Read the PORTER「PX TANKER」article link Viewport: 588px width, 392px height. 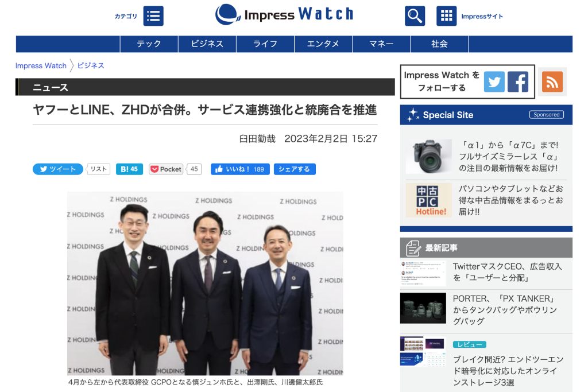505,310
